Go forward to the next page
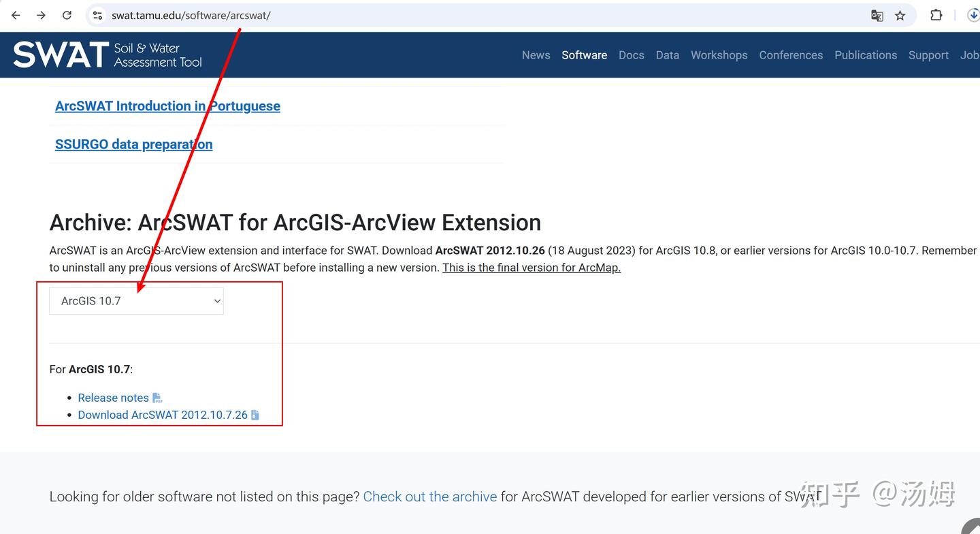Viewport: 980px width, 534px height. (41, 15)
